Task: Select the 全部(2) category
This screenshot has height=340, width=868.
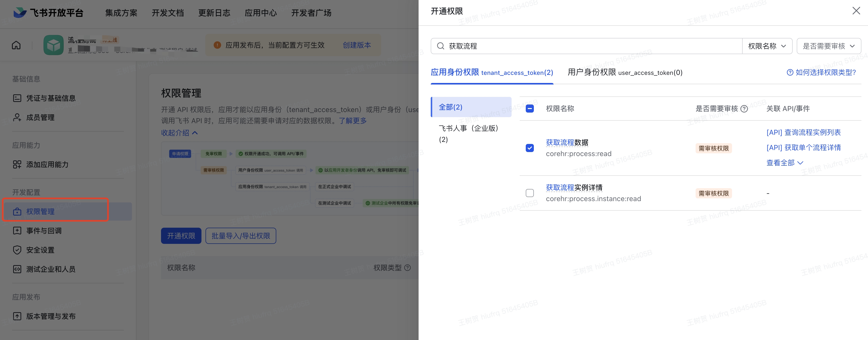Action: point(471,107)
